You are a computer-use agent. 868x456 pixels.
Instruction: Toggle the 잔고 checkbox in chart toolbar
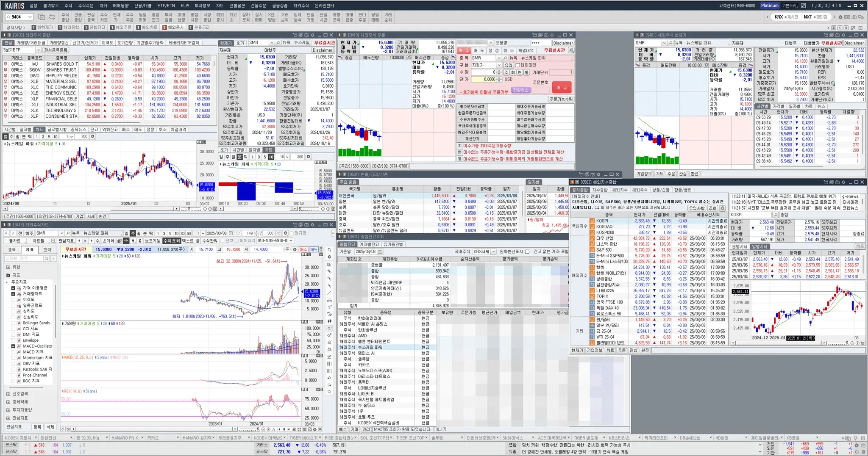(222, 240)
